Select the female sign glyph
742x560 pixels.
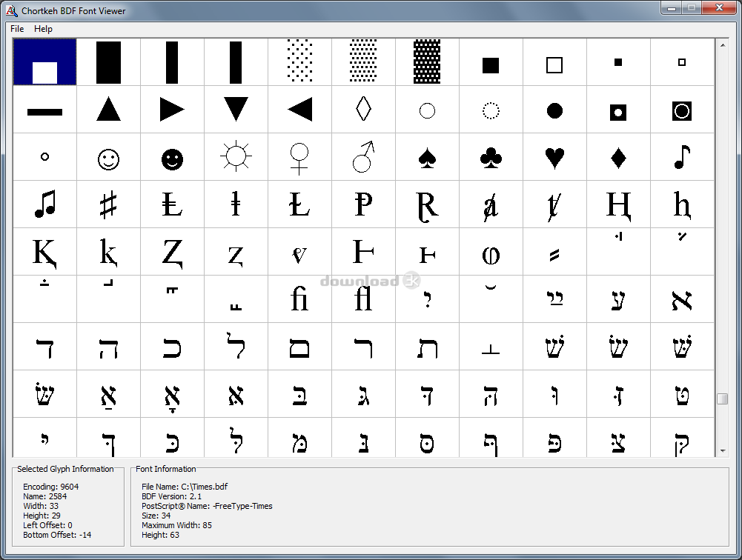point(299,157)
